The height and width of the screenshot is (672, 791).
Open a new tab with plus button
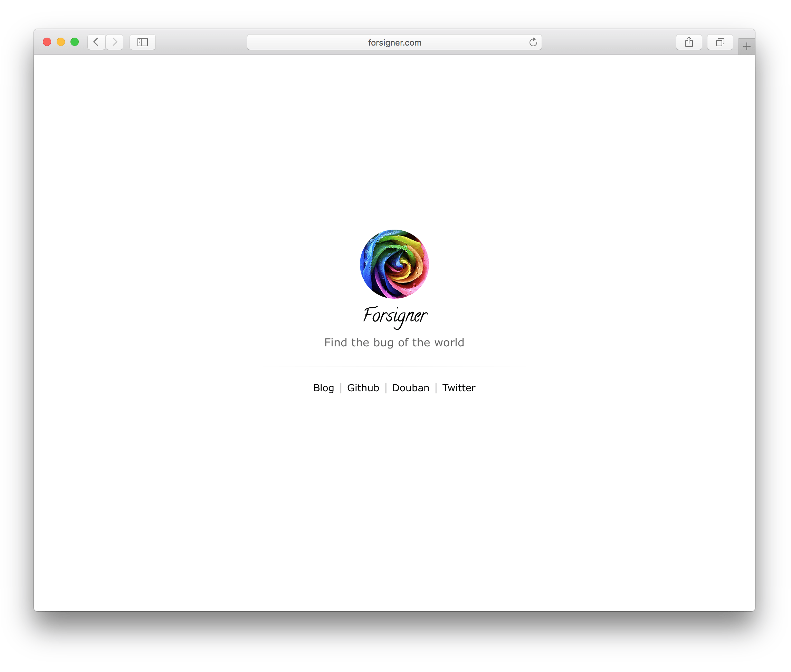coord(746,47)
